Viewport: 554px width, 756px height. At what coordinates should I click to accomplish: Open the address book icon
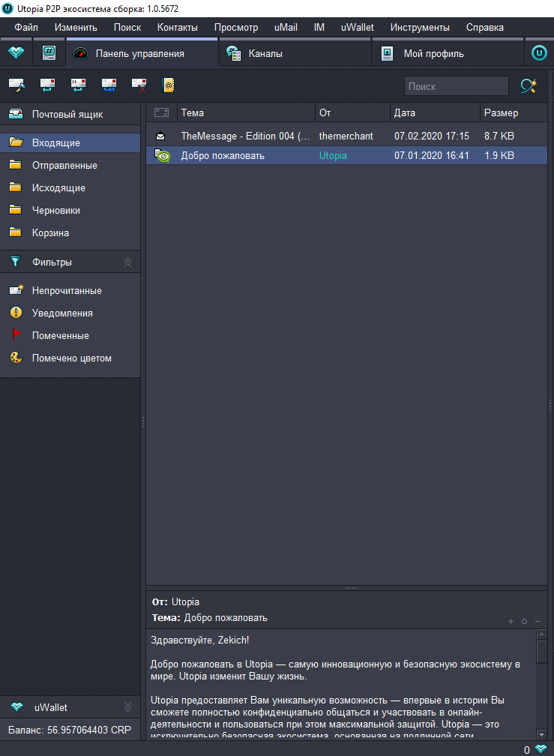pos(168,85)
